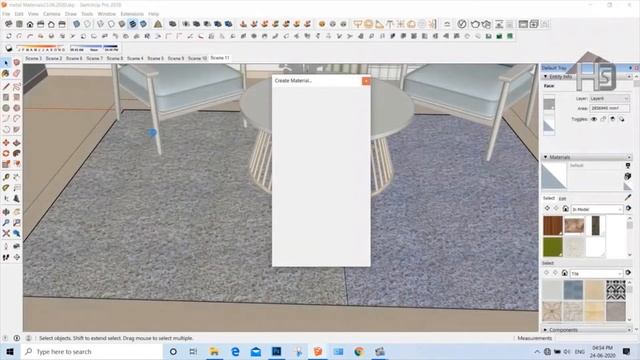Activate the Orbit tool

(x=6, y=212)
